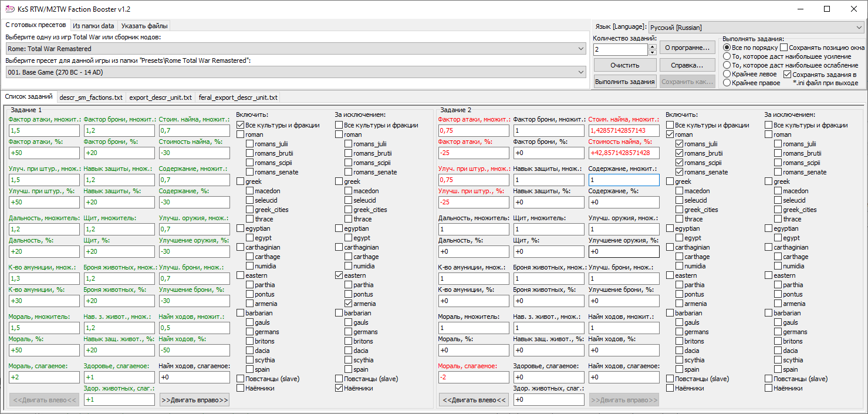Enable the Сохранять позицию окна checkbox

point(784,48)
